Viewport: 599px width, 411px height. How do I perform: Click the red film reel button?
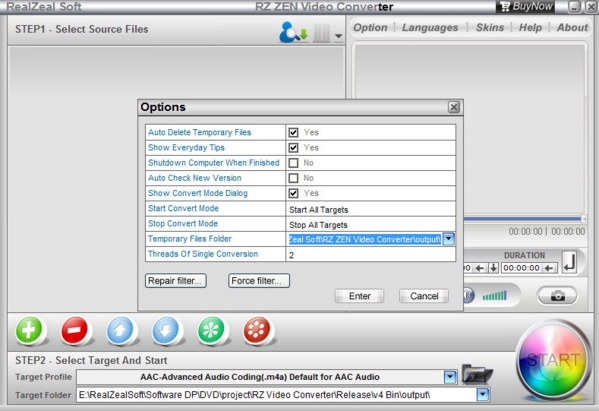pyautogui.click(x=257, y=330)
